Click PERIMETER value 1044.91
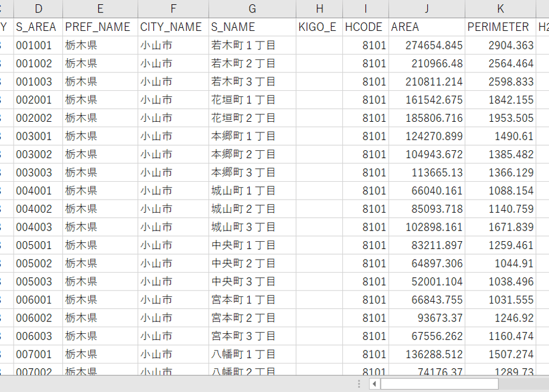The width and height of the screenshot is (549, 392). (x=501, y=264)
